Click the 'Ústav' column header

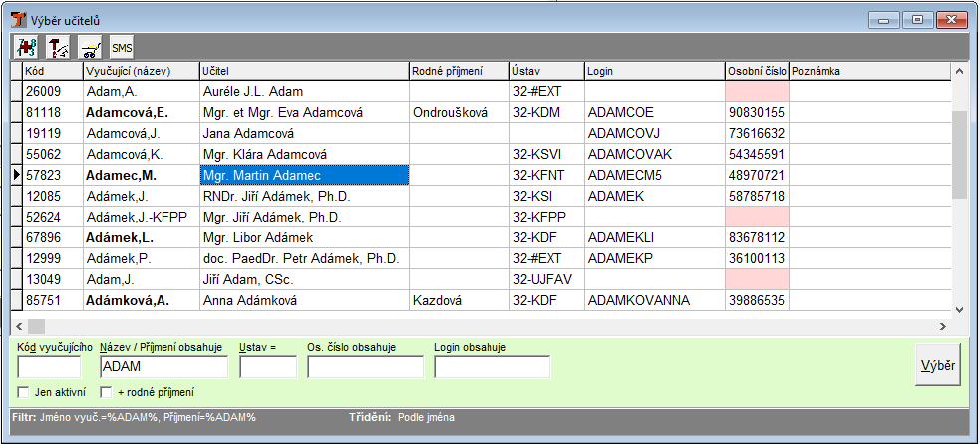tap(545, 71)
